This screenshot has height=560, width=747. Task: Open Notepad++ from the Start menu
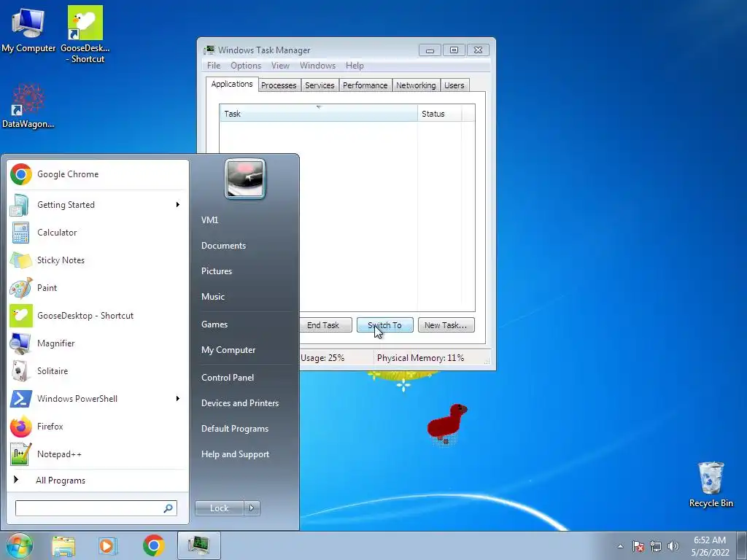coord(98,454)
